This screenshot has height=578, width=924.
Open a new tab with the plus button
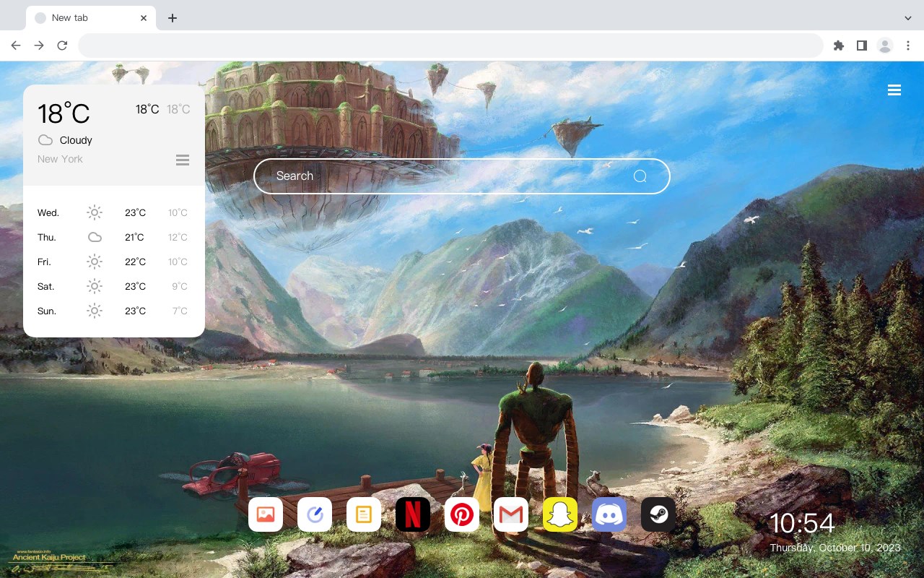coord(172,18)
